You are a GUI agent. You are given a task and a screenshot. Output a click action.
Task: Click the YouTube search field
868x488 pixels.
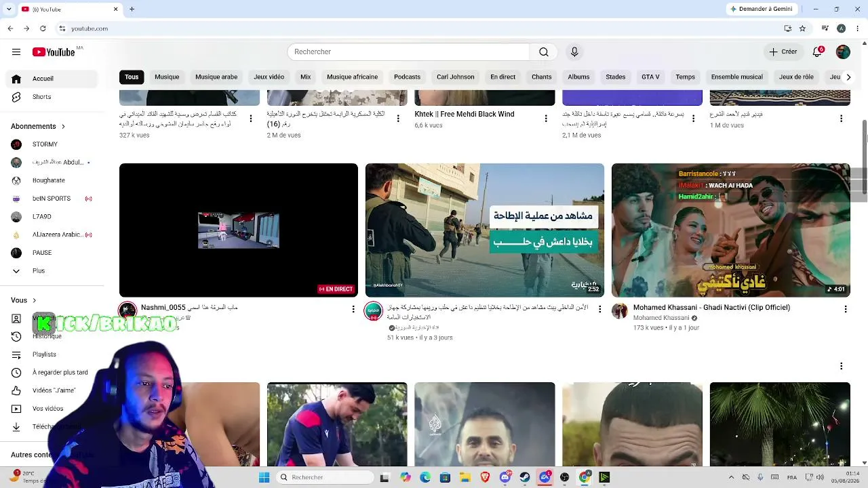tap(408, 52)
